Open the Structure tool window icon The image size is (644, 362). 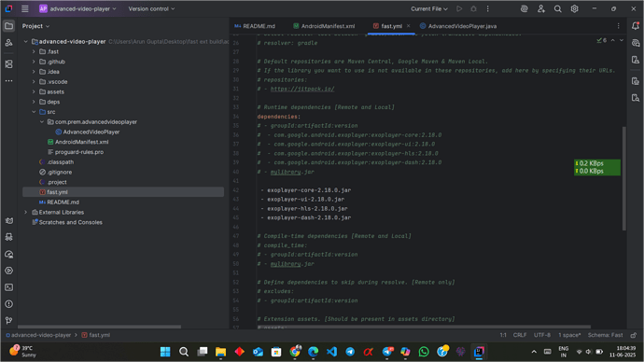pos(8,64)
